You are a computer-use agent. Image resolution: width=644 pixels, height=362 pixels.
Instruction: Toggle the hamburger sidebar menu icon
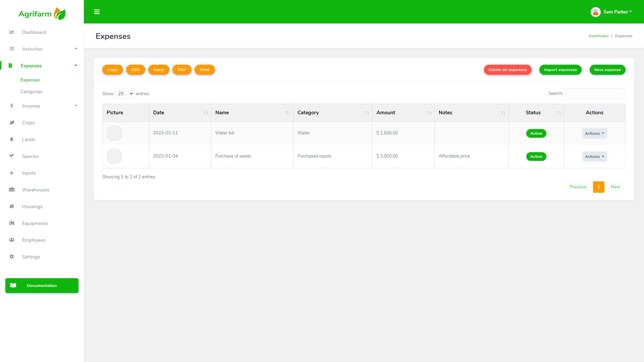click(x=97, y=12)
